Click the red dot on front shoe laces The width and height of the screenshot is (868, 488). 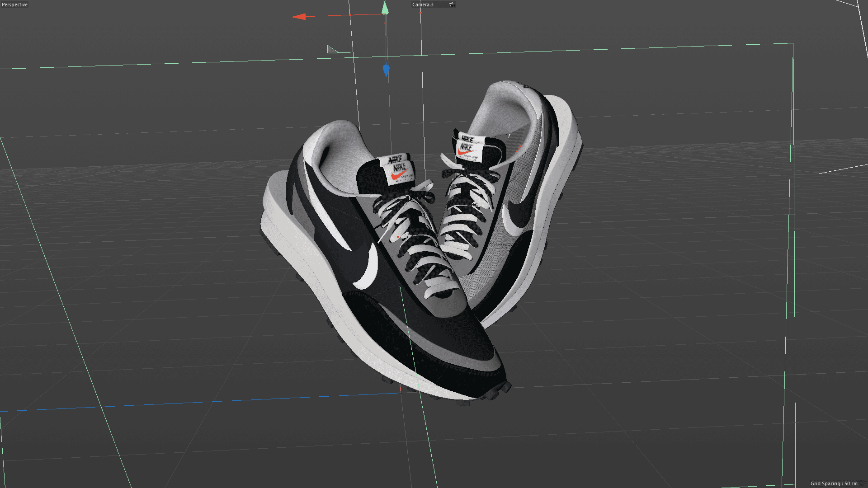pyautogui.click(x=398, y=237)
